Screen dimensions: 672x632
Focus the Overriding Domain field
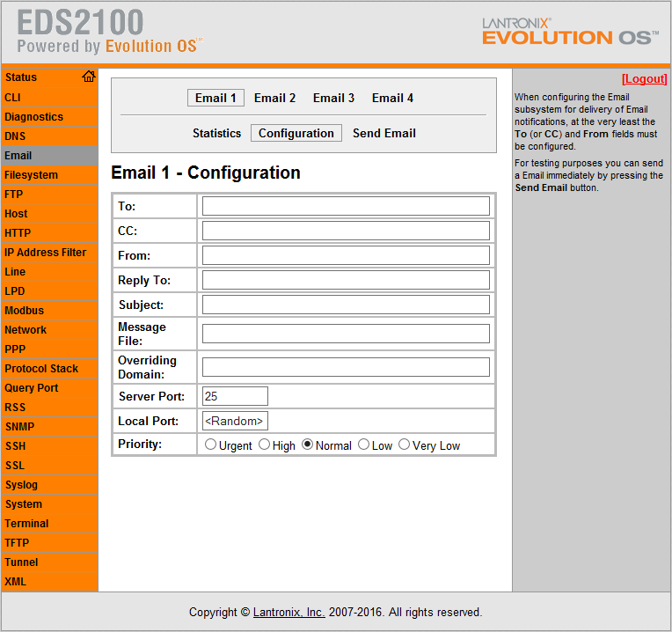click(346, 367)
